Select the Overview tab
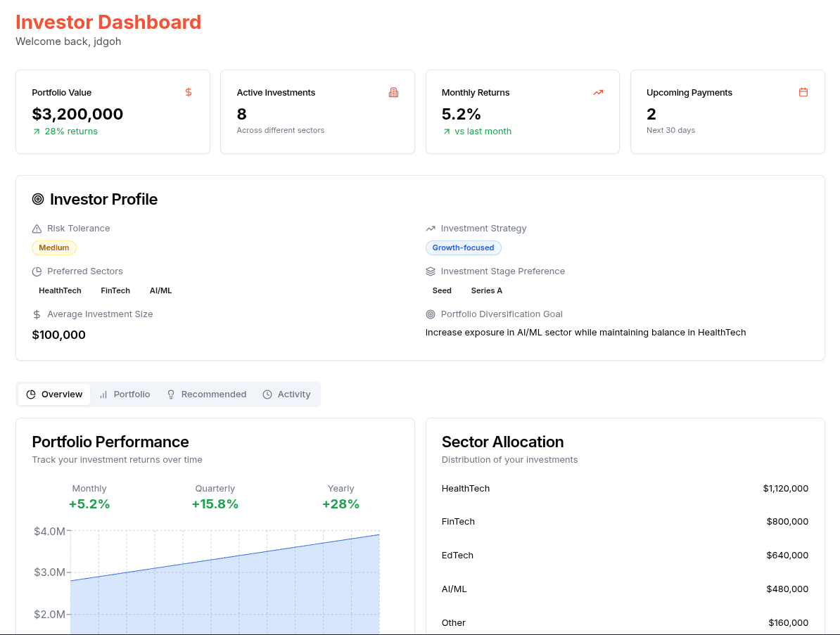Viewport: 840px width, 635px height. click(54, 395)
